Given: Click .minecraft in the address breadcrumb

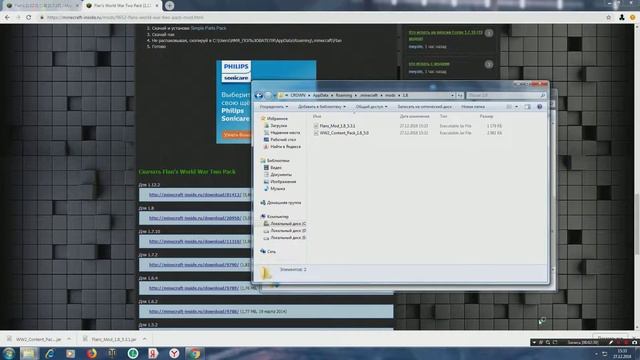Looking at the screenshot, I should point(369,95).
